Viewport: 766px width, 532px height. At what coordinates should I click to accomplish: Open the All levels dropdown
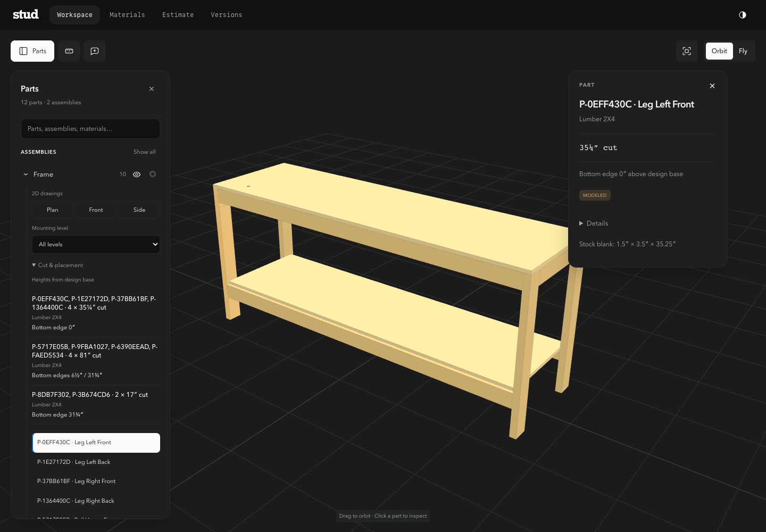[x=96, y=244]
